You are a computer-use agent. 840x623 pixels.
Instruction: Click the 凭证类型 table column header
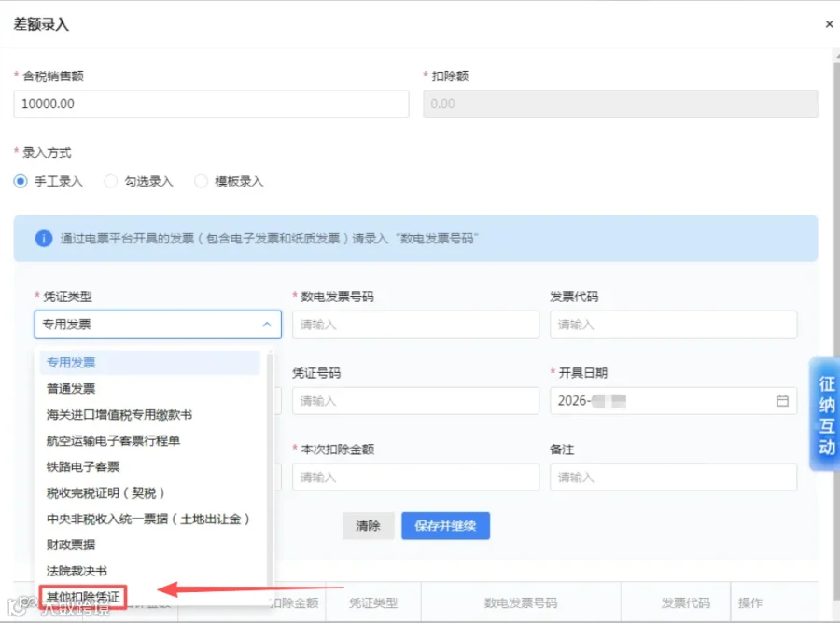point(373,603)
